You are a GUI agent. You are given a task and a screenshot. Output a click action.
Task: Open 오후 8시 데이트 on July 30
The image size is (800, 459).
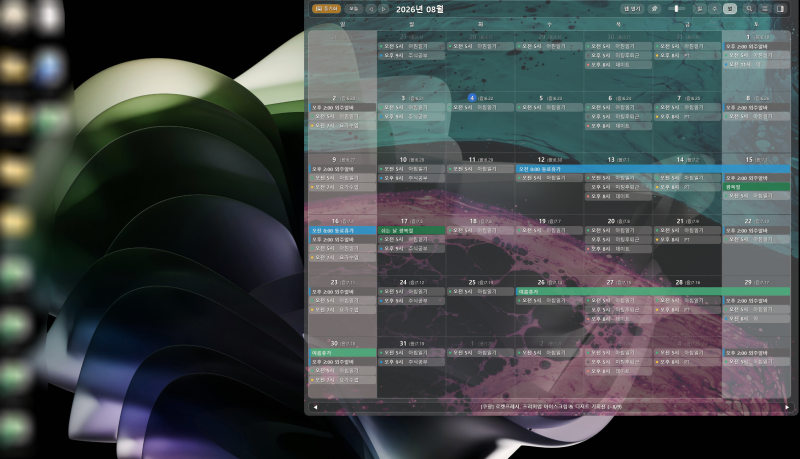click(x=618, y=65)
